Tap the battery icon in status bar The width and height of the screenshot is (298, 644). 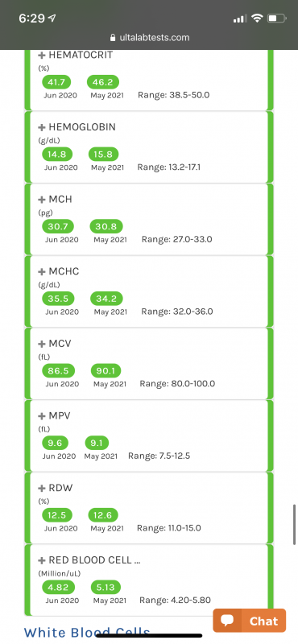point(276,19)
